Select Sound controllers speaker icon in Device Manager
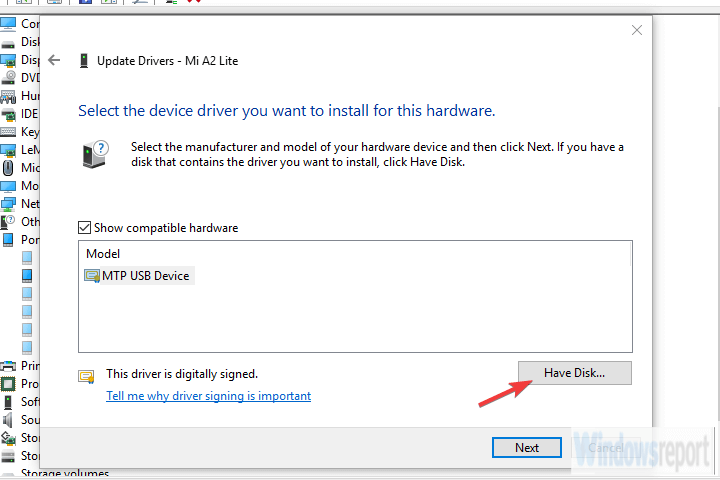720x480 pixels. [x=7, y=420]
